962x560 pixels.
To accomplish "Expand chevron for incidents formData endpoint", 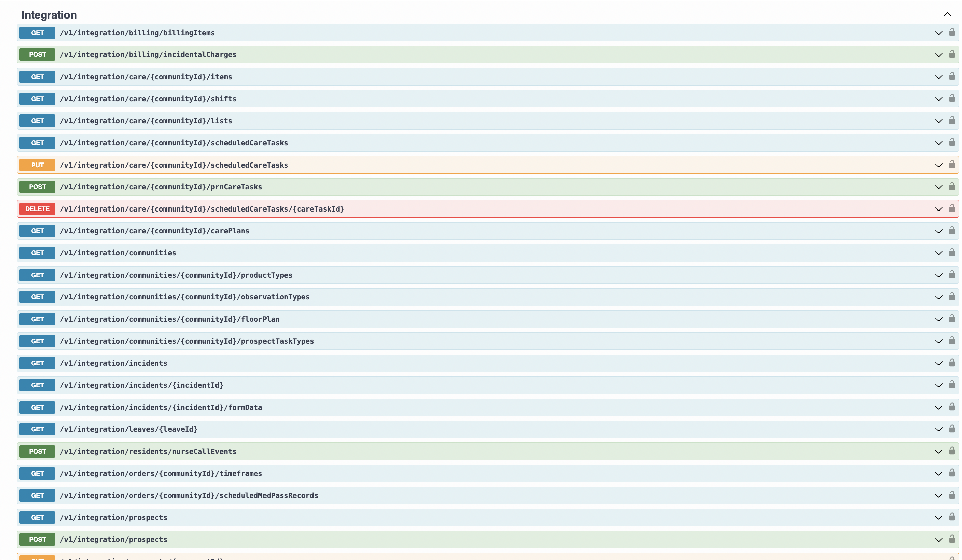I will [x=938, y=407].
